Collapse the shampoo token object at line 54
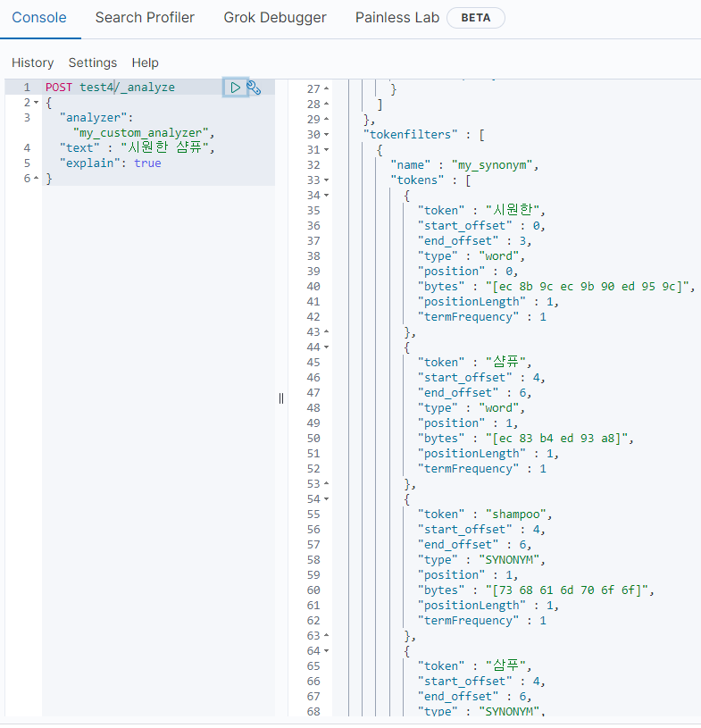This screenshot has height=728, width=701. (326, 498)
